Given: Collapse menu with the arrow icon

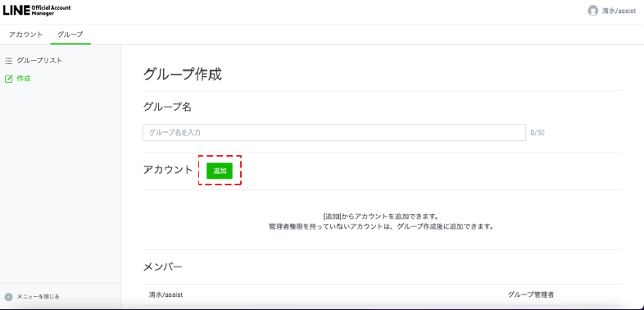Looking at the screenshot, I should 8,296.
